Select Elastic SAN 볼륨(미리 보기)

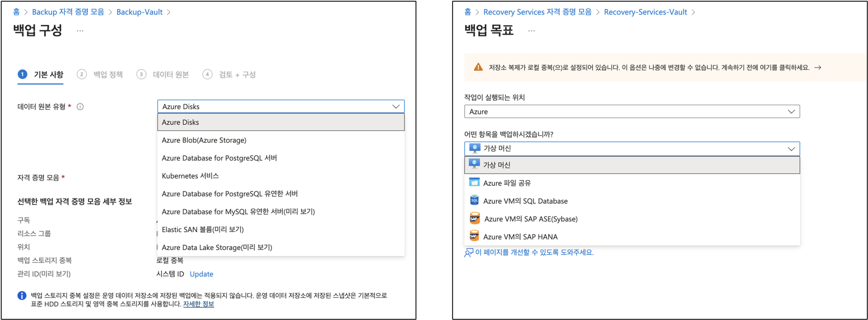[281, 229]
